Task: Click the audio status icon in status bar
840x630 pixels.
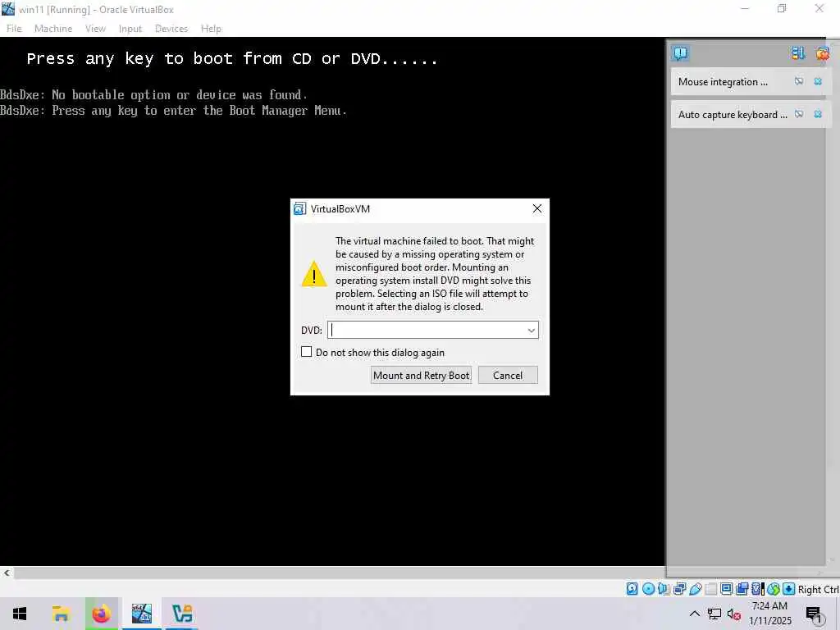Action: coord(664,589)
